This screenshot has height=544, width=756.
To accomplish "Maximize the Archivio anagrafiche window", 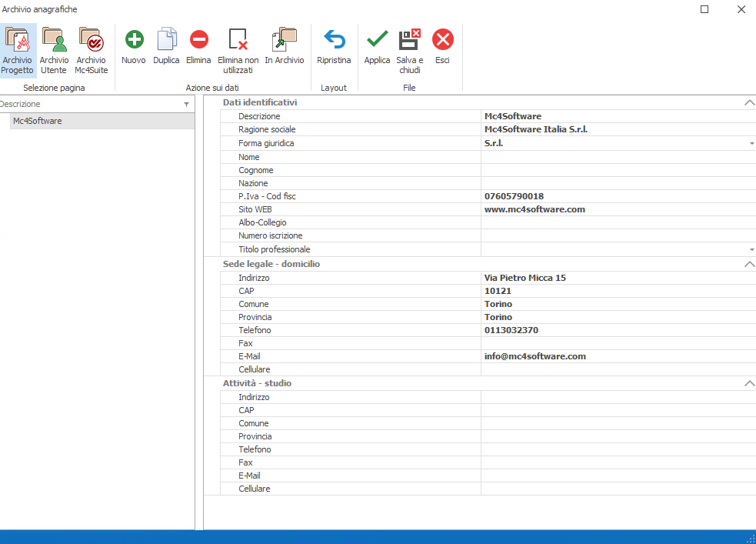I will point(704,9).
